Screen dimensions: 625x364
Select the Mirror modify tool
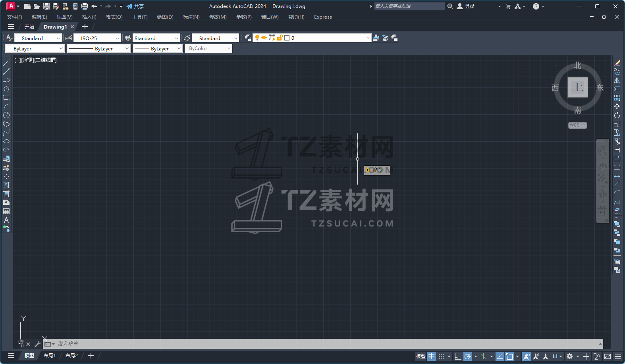(x=617, y=80)
